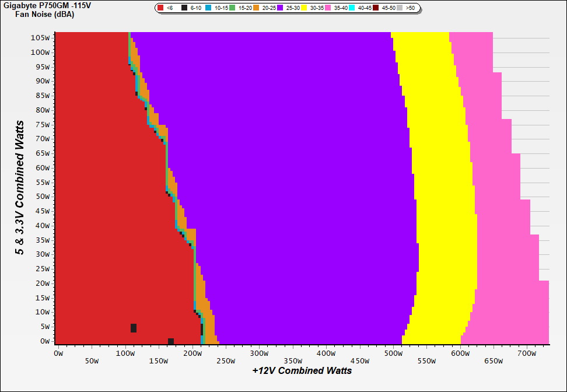Pick the yellow 30-35 legend swatch
The width and height of the screenshot is (567, 392).
pos(303,8)
